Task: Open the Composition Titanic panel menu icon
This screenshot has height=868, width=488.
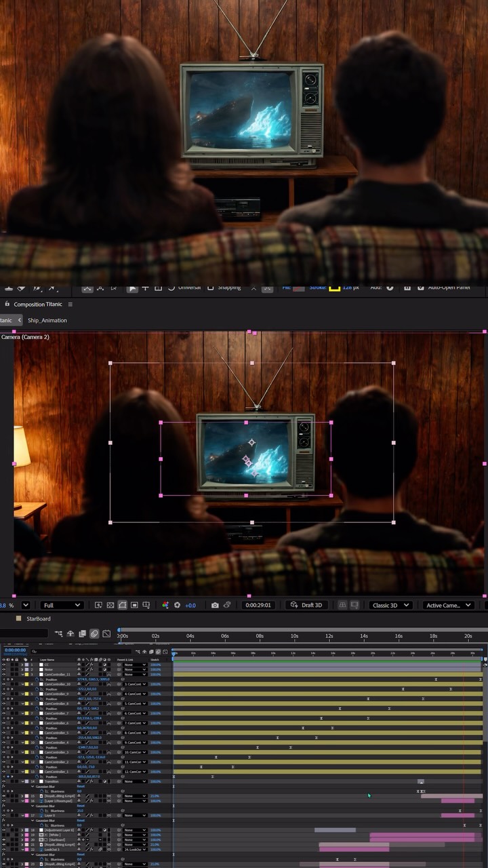Action: click(x=70, y=304)
